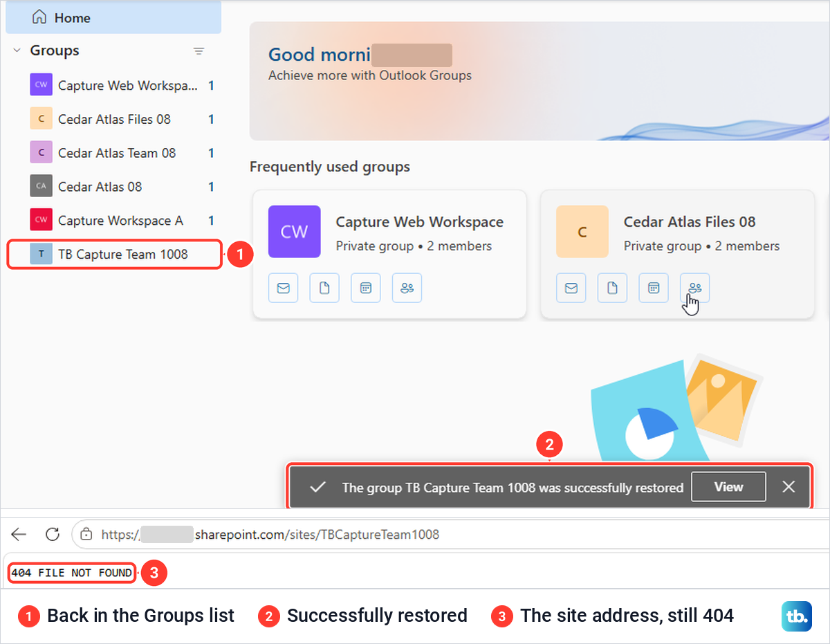Focus the SharePoint URL address bar
Viewport: 830px width, 644px height.
tap(450, 534)
